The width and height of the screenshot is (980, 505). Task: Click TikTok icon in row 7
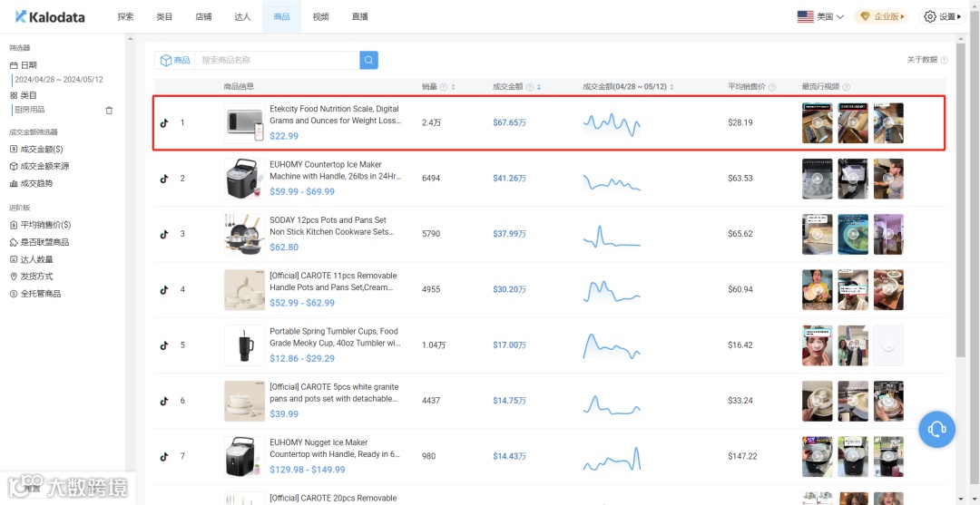pos(163,456)
